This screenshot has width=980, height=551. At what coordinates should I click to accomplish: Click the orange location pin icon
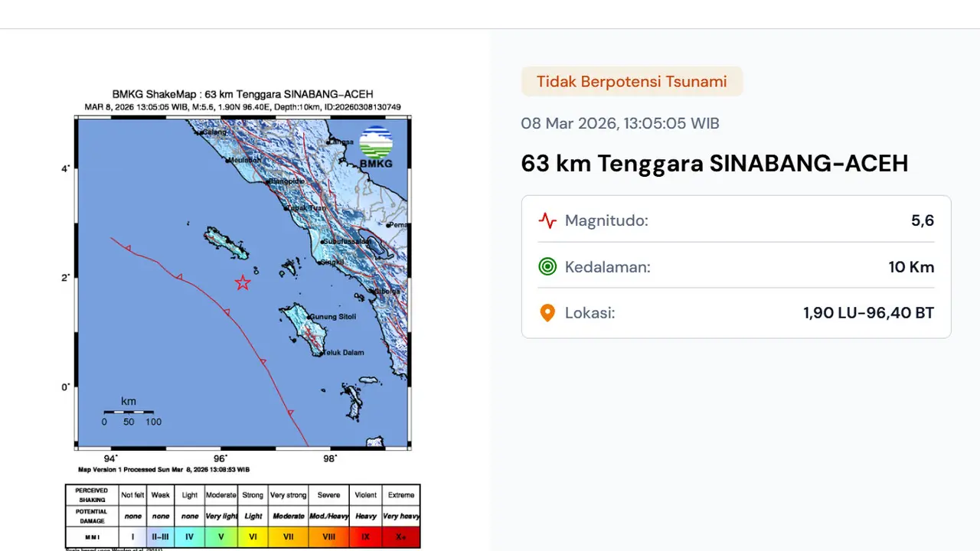pyautogui.click(x=547, y=313)
